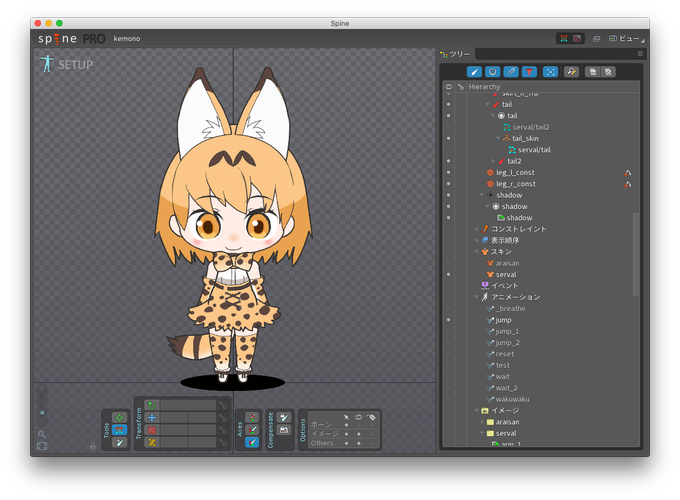
Task: Select the ツリー tab
Action: [455, 54]
